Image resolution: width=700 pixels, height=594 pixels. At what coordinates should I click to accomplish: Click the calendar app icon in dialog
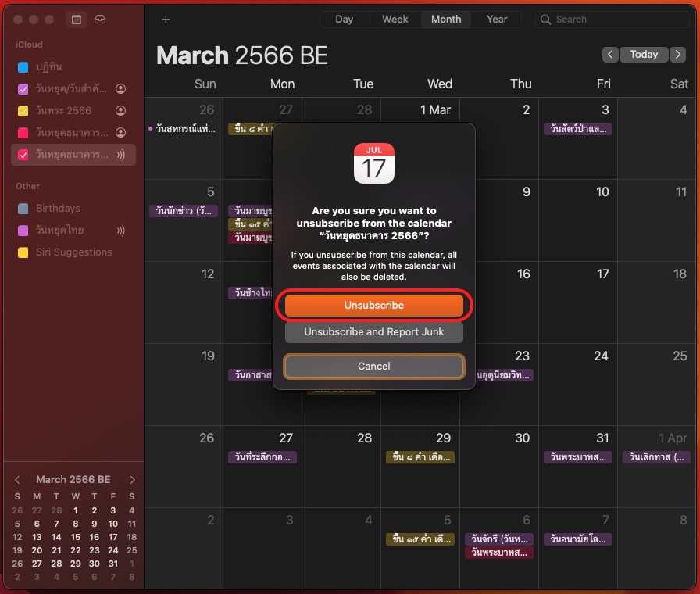373,163
